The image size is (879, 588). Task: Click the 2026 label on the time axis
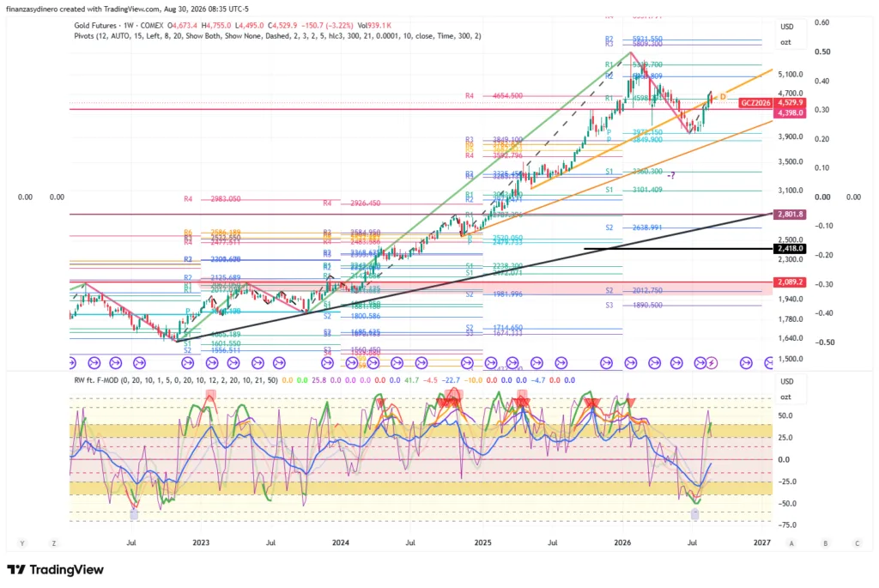point(622,543)
